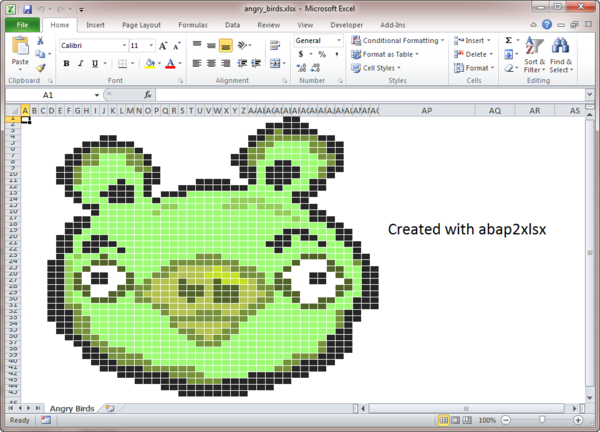Screen dimensions: 600x432
Task: Toggle Bold formatting
Action: [66, 63]
